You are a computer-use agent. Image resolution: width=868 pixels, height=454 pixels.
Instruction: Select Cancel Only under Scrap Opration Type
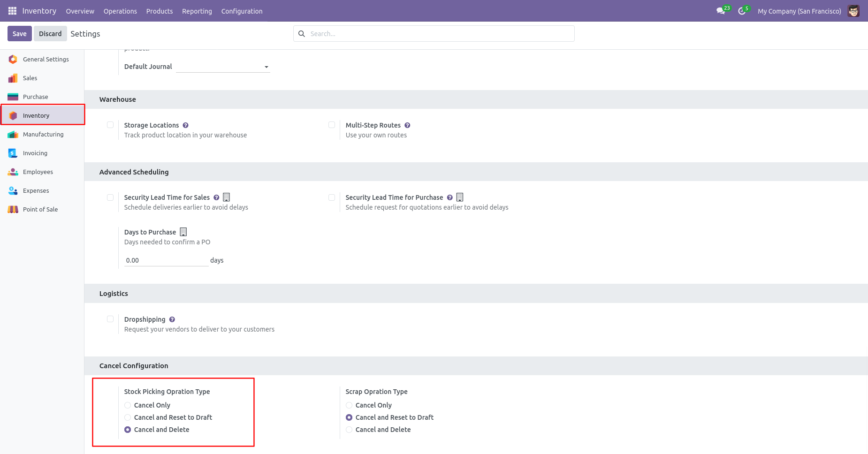click(349, 405)
